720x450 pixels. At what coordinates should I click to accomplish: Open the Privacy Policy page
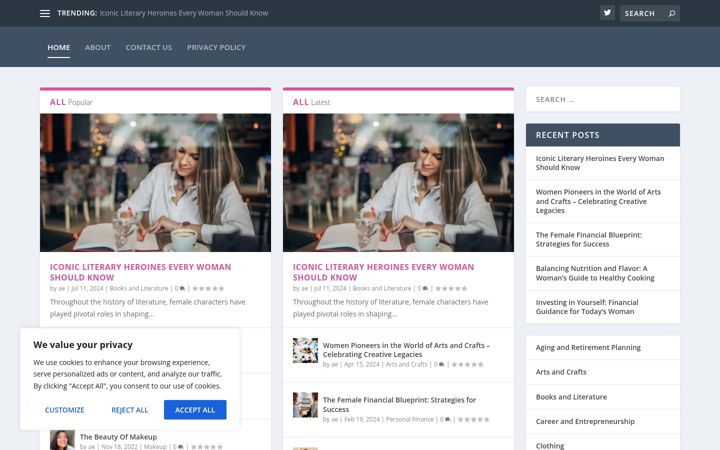[x=216, y=47]
